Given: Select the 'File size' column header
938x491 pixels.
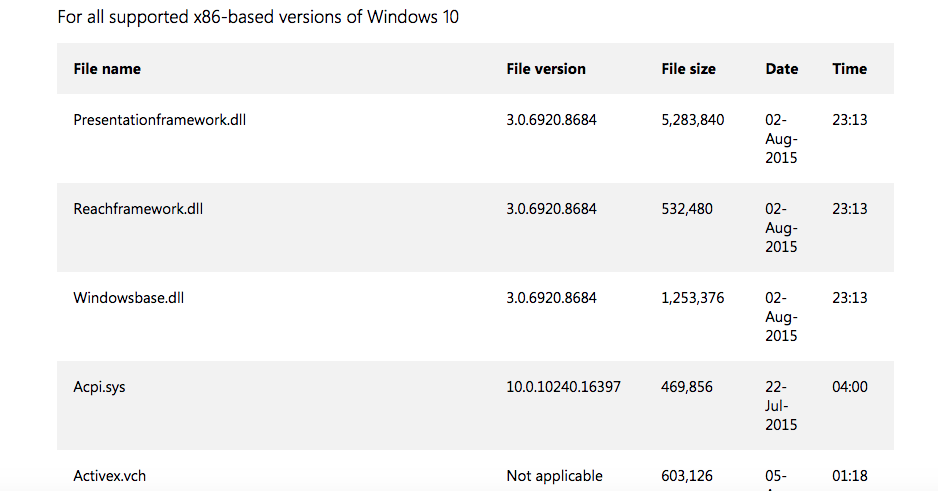Looking at the screenshot, I should point(688,69).
